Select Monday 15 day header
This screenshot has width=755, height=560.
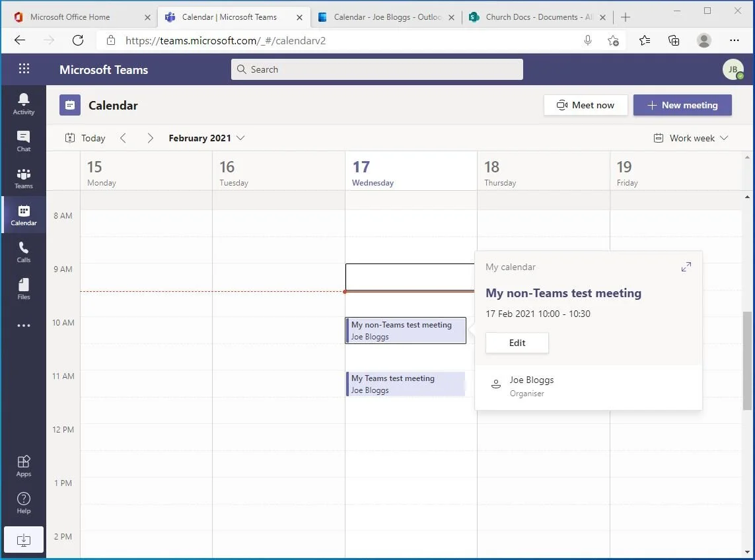coord(146,172)
